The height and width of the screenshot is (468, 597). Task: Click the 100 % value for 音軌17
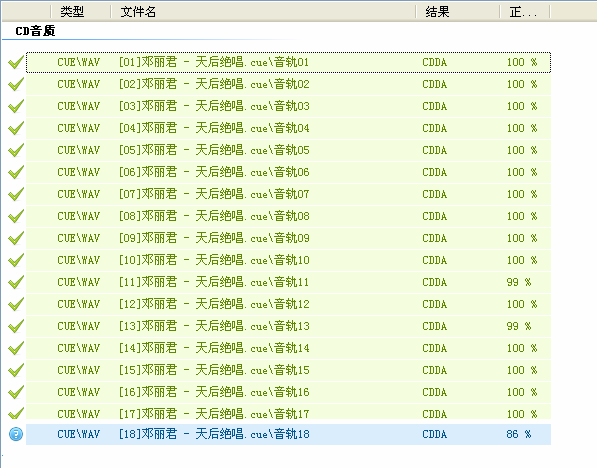(522, 414)
